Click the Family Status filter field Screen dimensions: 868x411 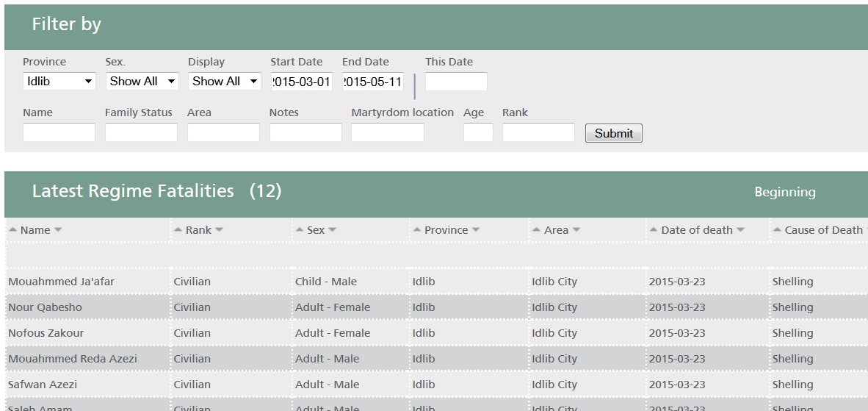141,132
